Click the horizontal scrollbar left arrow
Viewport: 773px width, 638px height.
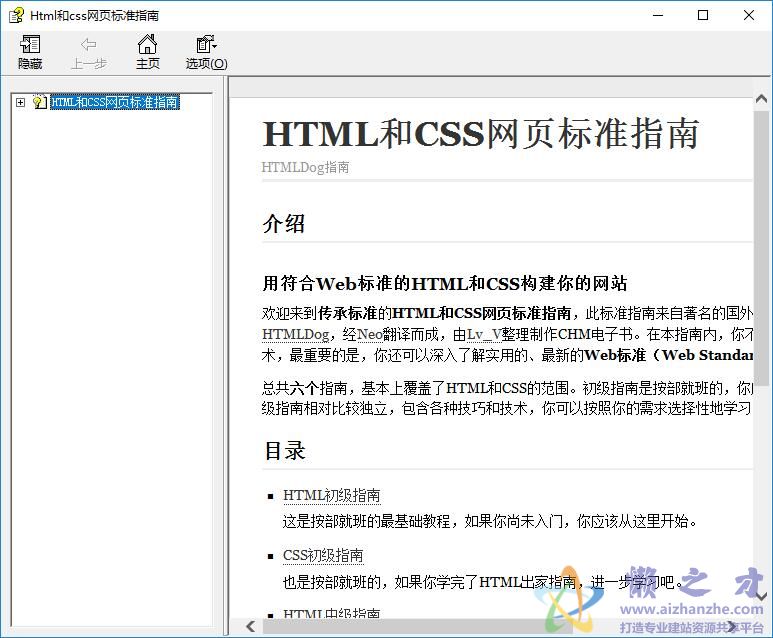click(251, 626)
